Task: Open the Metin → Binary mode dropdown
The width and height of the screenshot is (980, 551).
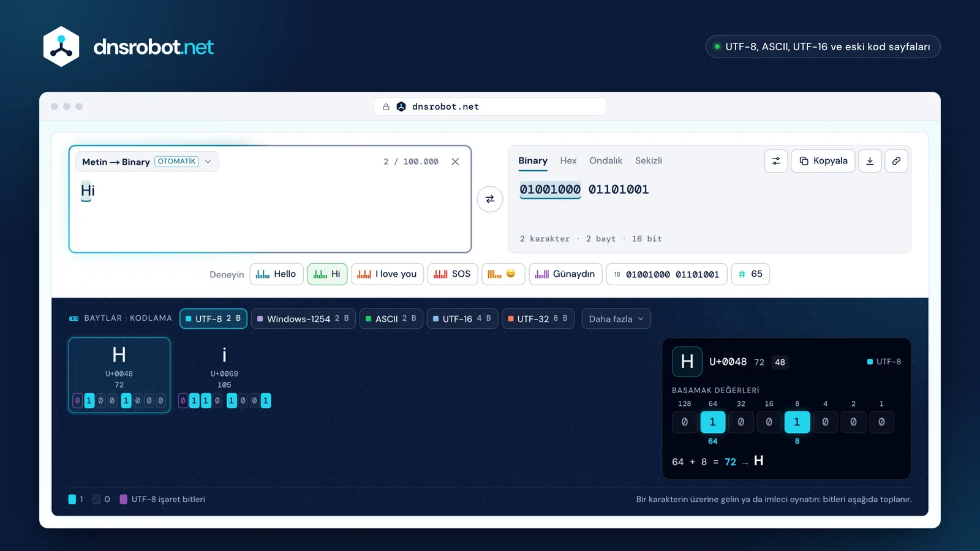Action: [x=147, y=162]
